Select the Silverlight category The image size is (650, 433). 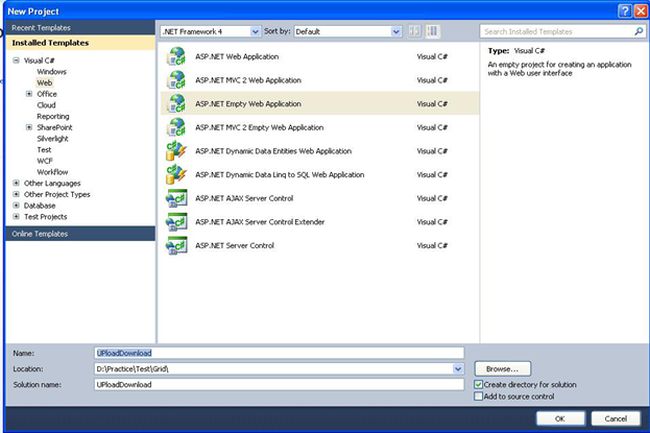pyautogui.click(x=53, y=139)
